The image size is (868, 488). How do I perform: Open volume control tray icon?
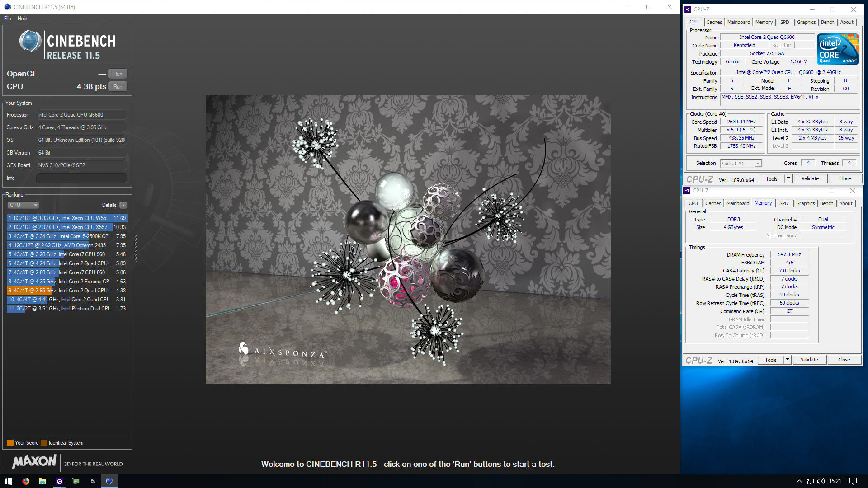point(821,481)
